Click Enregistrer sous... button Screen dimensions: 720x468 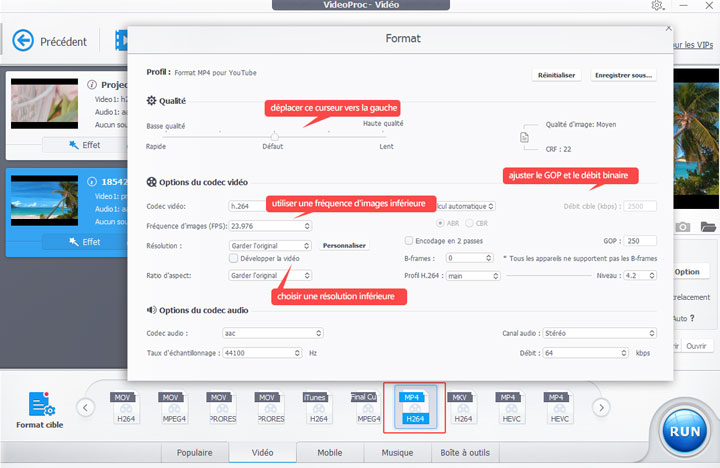click(624, 75)
